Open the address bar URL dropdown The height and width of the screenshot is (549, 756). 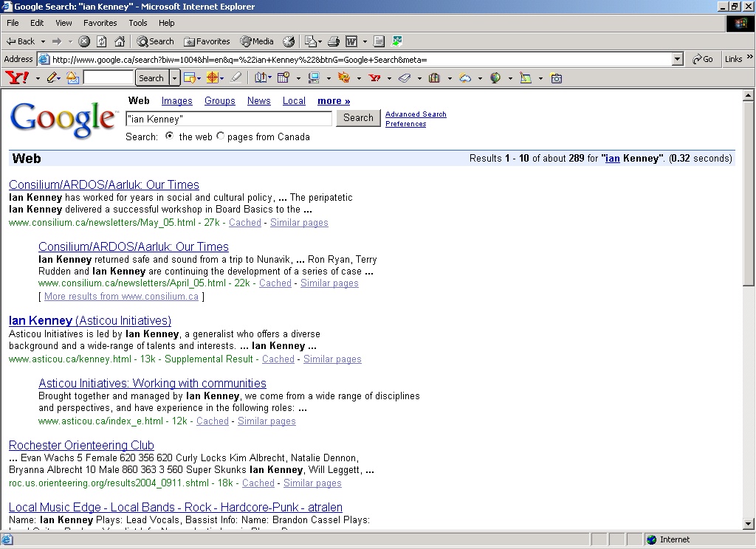pos(678,59)
